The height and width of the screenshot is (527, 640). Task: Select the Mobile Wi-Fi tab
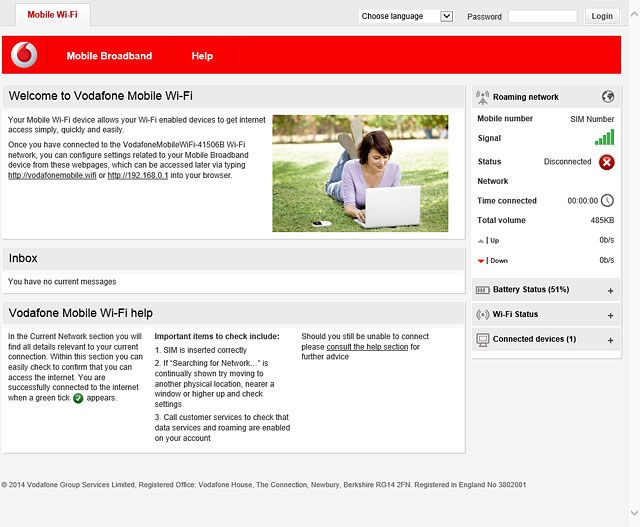[x=53, y=15]
